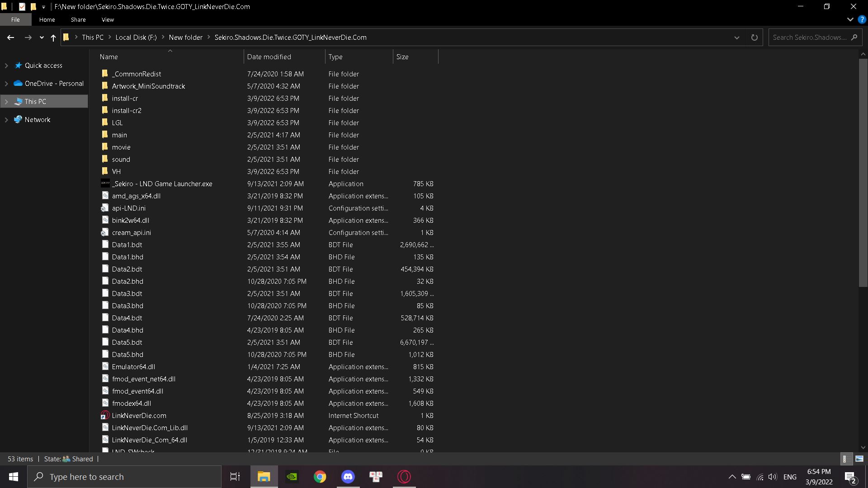Open the Discord app in taskbar
The width and height of the screenshot is (868, 488).
(x=348, y=477)
